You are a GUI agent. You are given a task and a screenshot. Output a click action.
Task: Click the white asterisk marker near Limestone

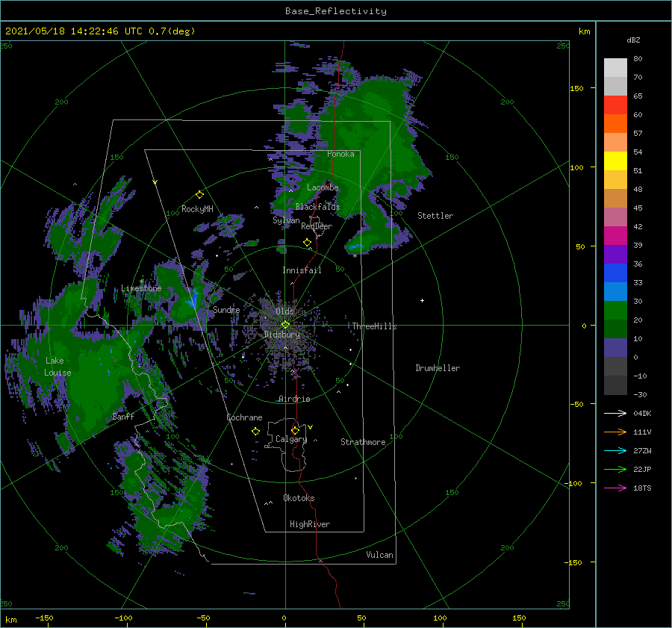click(142, 282)
